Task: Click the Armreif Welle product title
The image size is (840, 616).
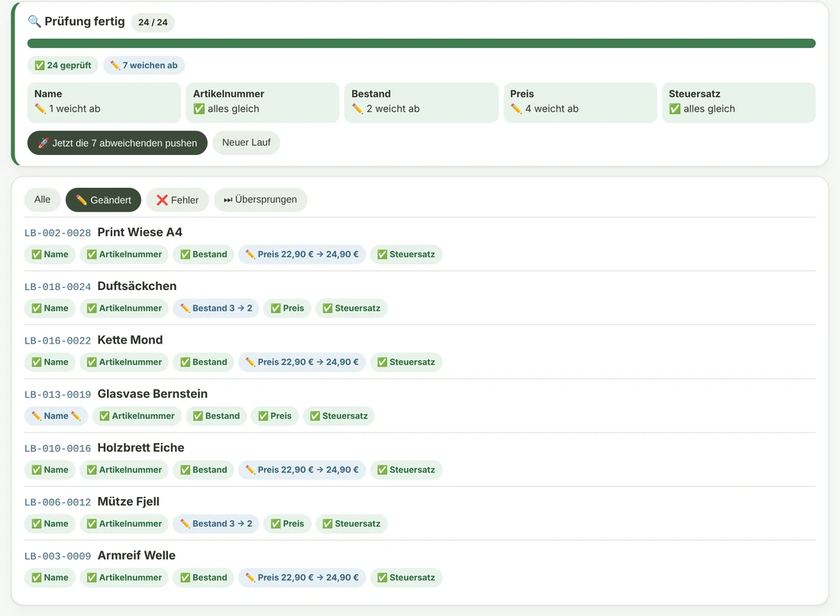Action: click(137, 555)
